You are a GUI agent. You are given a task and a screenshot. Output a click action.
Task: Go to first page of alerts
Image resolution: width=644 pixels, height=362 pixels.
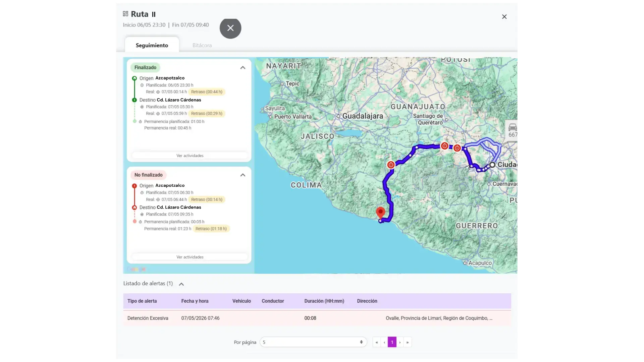pyautogui.click(x=377, y=342)
